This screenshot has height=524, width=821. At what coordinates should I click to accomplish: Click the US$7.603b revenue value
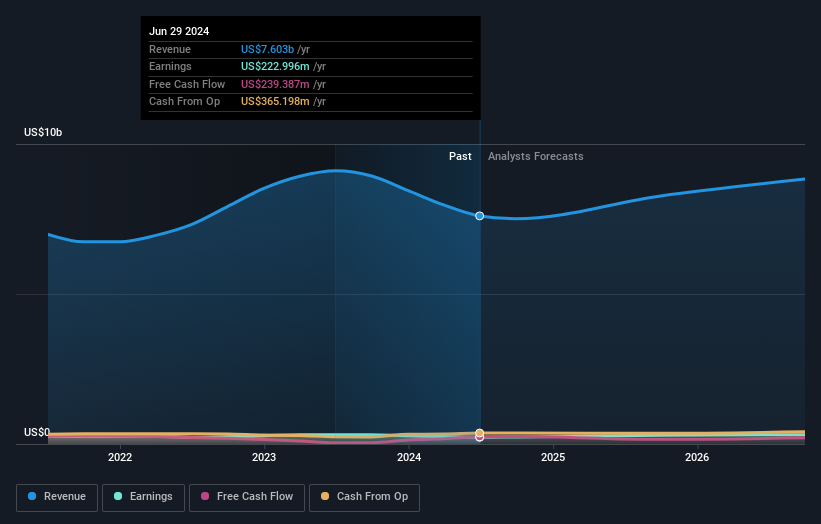(x=267, y=49)
